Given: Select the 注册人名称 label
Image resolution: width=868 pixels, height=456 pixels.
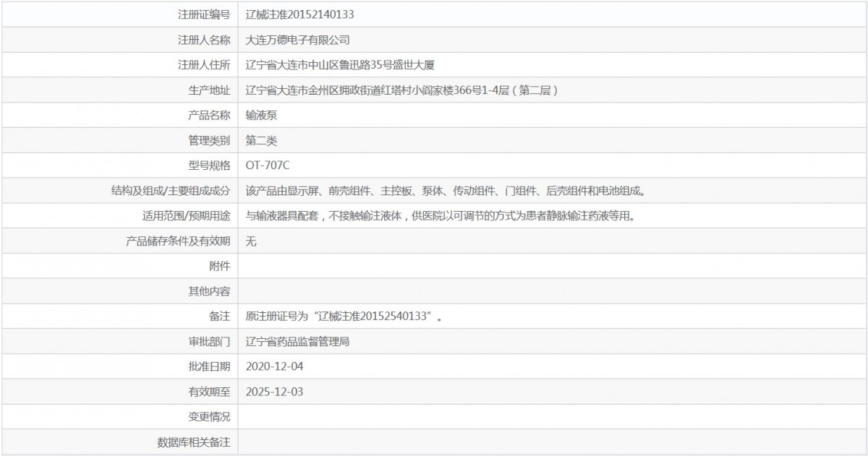Looking at the screenshot, I should point(204,40).
